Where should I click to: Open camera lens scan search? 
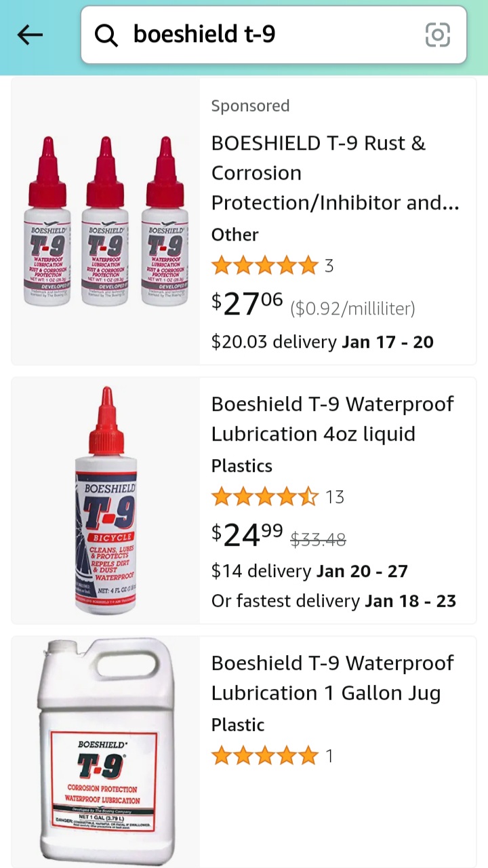point(437,35)
